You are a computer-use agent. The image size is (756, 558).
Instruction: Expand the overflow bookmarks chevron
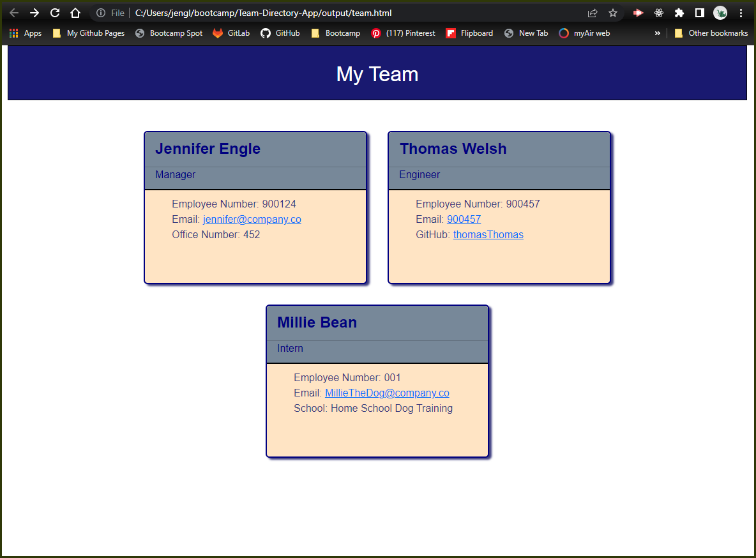point(657,33)
